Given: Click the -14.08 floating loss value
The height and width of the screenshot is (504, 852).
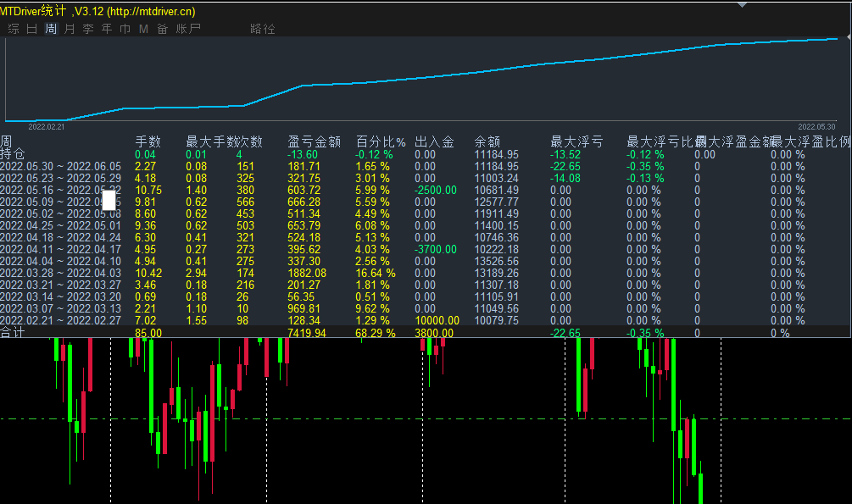Looking at the screenshot, I should click(565, 178).
